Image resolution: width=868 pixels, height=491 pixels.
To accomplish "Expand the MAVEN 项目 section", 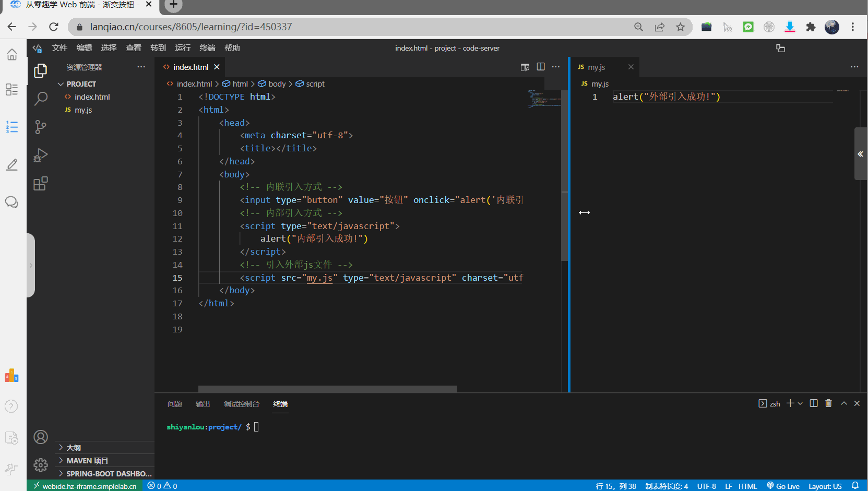I will [105, 461].
